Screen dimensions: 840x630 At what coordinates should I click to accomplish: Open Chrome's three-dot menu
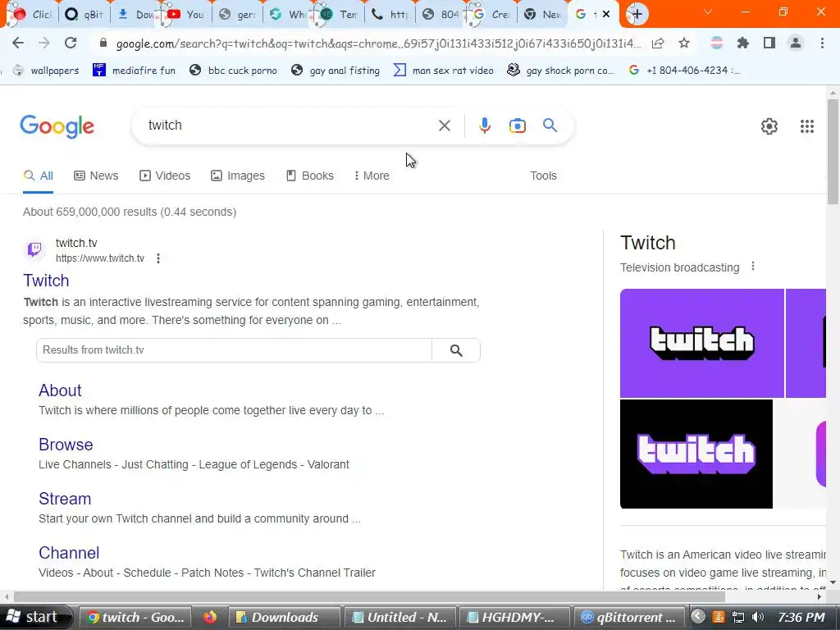822,43
